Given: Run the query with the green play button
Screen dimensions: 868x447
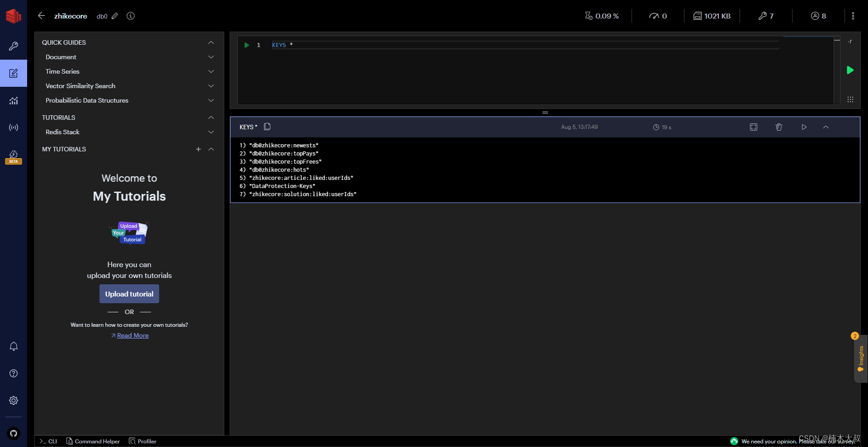Looking at the screenshot, I should click(x=850, y=70).
